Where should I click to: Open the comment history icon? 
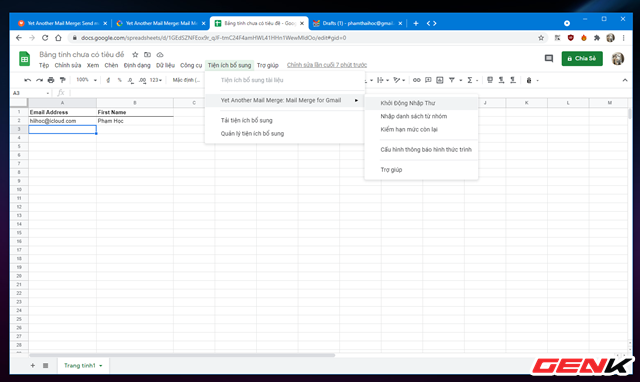pos(549,58)
